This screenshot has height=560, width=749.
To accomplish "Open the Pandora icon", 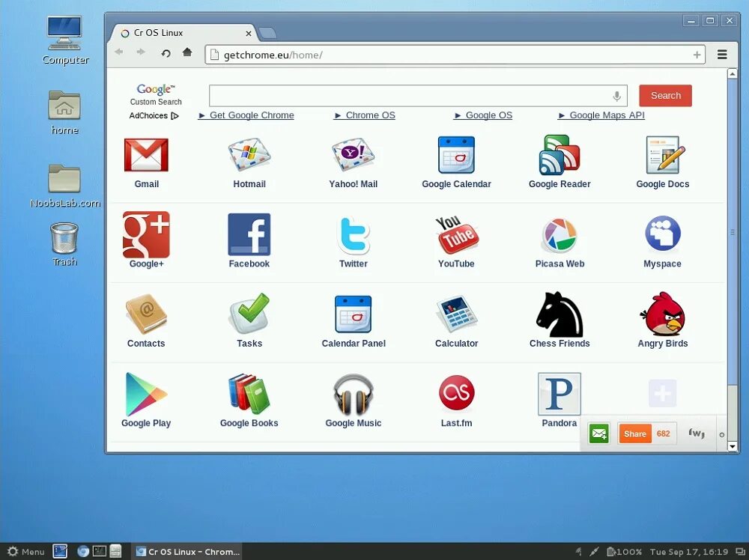I will coord(560,394).
